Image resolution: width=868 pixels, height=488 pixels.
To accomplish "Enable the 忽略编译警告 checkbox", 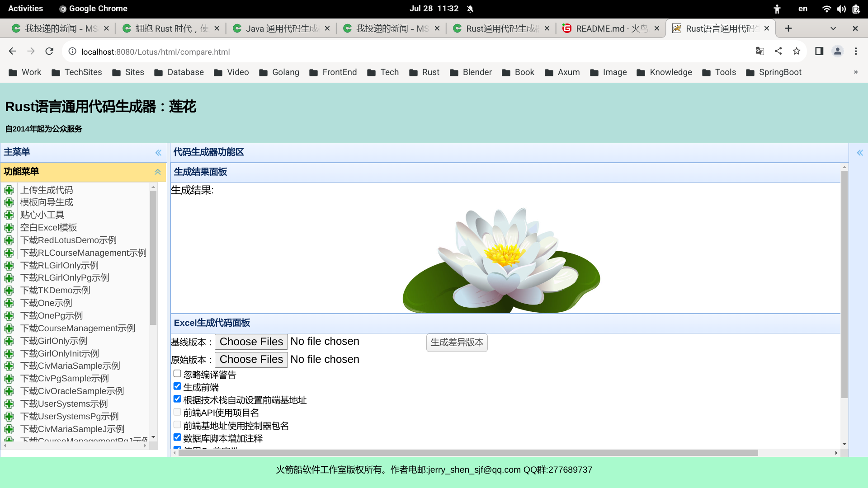I will pos(177,373).
